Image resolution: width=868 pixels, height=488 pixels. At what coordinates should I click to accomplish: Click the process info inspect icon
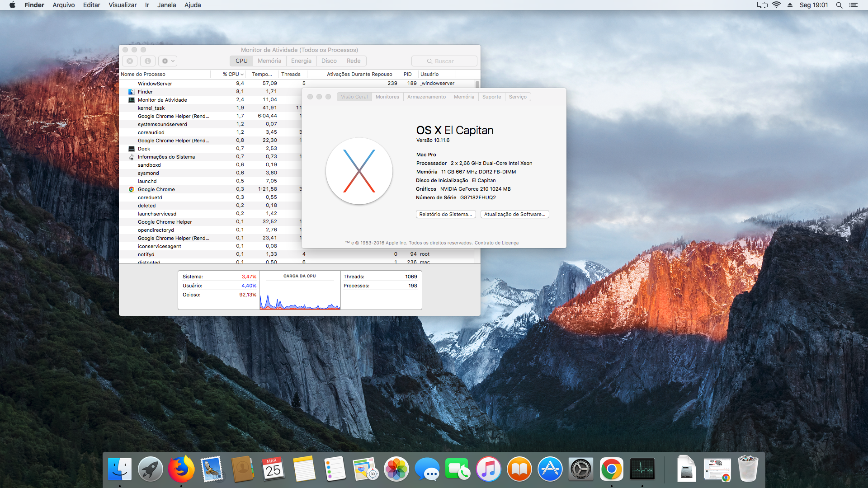coord(147,61)
